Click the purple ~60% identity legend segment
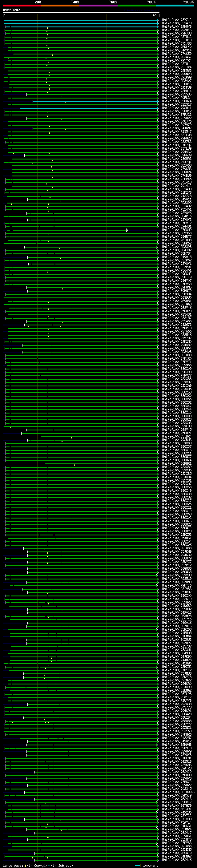 pos(98,6)
